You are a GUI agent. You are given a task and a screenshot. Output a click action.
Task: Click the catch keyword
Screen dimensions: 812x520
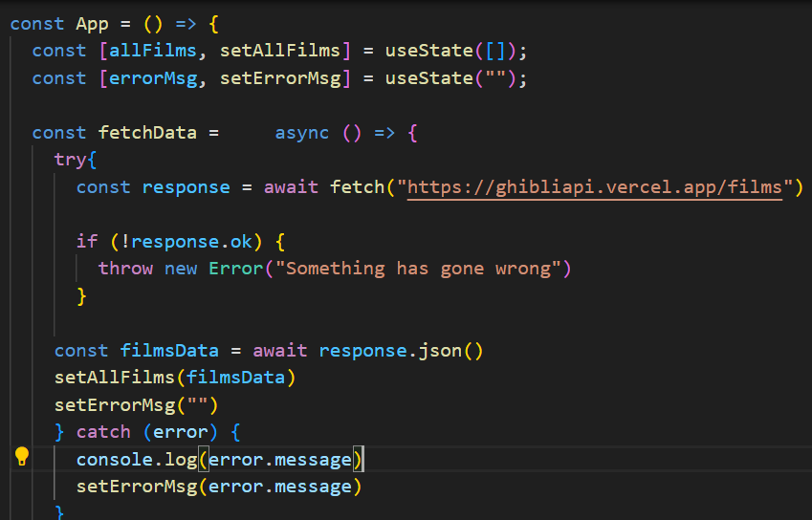coord(103,432)
